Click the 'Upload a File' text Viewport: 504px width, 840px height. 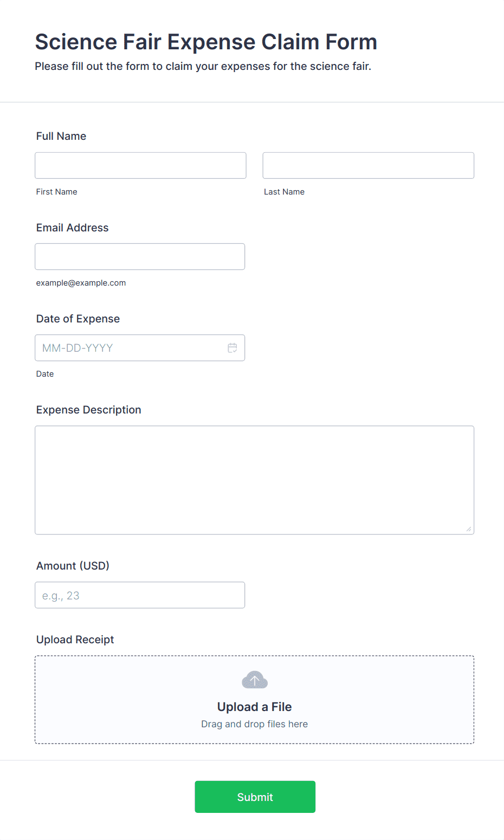tap(254, 707)
